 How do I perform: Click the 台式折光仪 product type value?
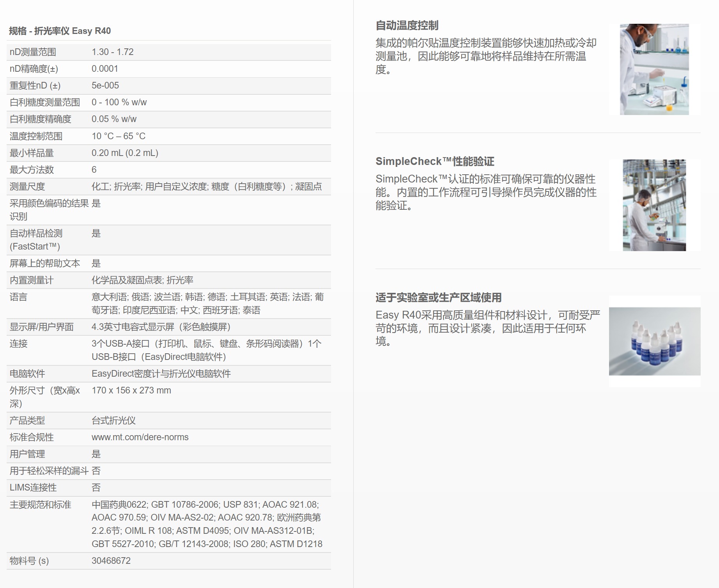pos(113,420)
